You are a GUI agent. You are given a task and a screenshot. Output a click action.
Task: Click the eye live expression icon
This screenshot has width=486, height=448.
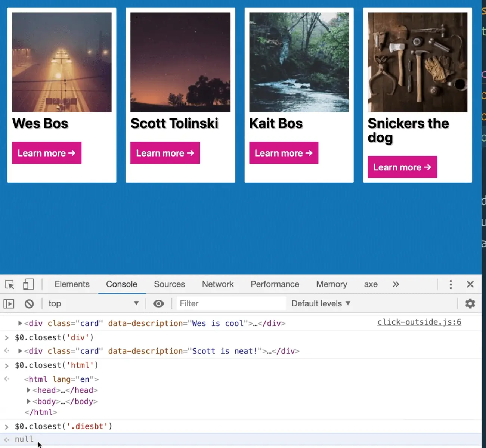click(x=158, y=304)
